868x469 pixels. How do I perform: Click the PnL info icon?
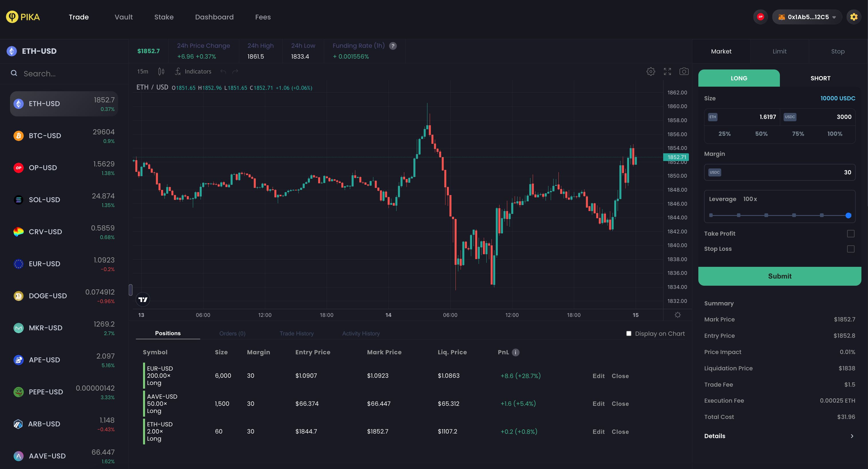point(516,352)
